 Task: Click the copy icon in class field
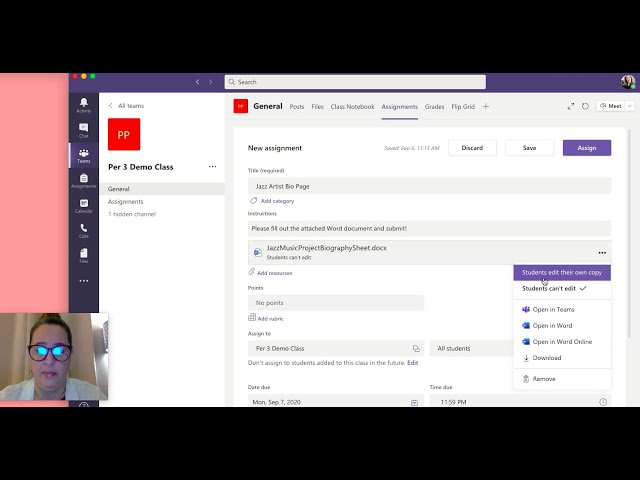416,348
